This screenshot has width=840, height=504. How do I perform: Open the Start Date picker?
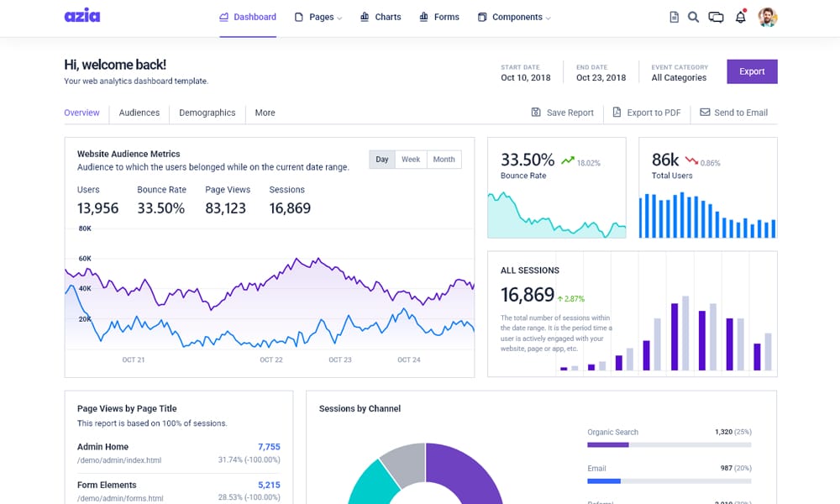[526, 72]
